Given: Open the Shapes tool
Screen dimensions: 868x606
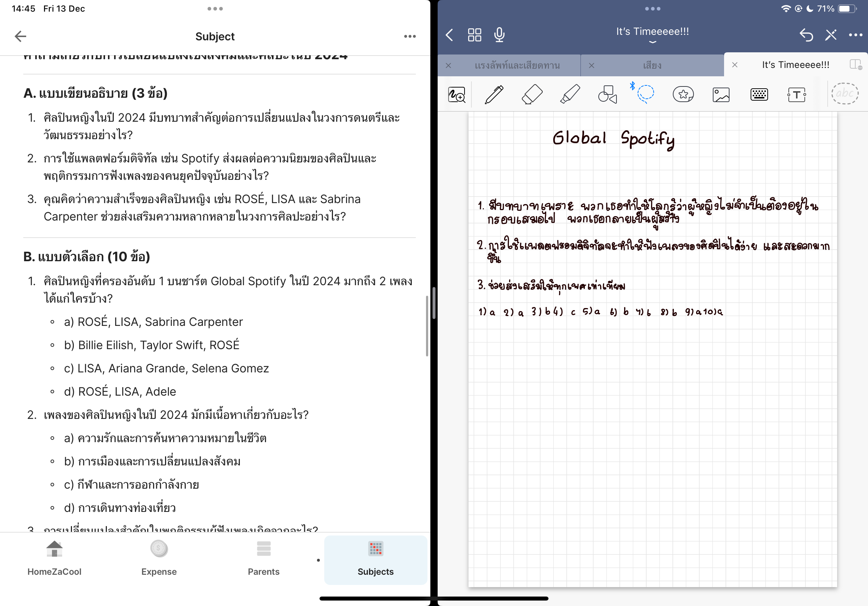Looking at the screenshot, I should (x=607, y=94).
